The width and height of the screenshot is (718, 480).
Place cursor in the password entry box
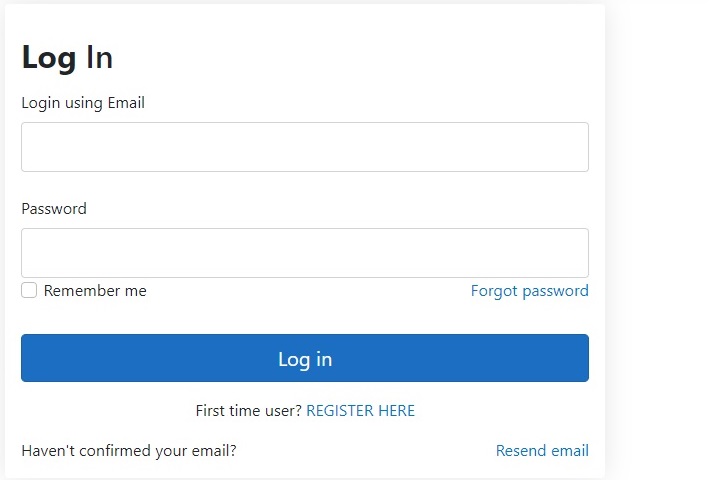(x=304, y=253)
